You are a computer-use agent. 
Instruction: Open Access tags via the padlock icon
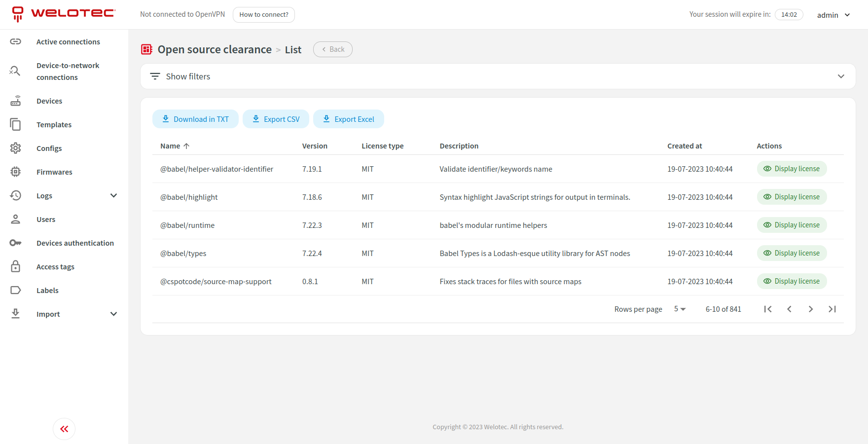[16, 266]
